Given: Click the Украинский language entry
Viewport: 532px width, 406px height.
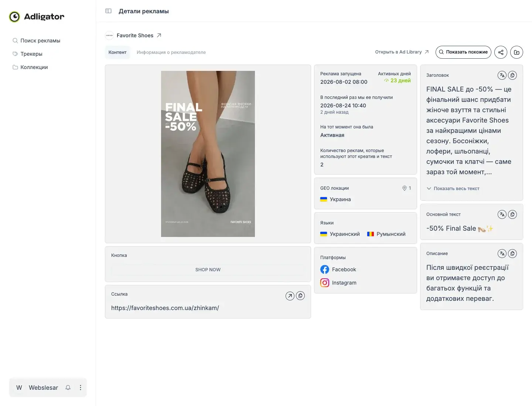Looking at the screenshot, I should coord(340,234).
